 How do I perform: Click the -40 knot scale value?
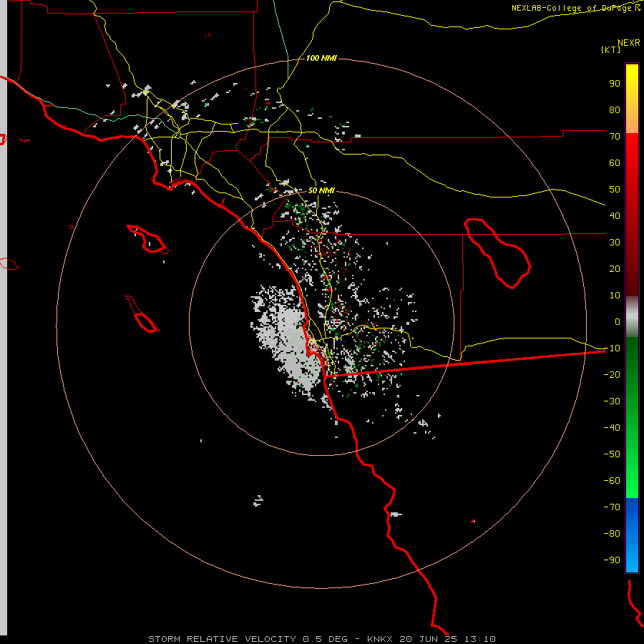(x=612, y=428)
